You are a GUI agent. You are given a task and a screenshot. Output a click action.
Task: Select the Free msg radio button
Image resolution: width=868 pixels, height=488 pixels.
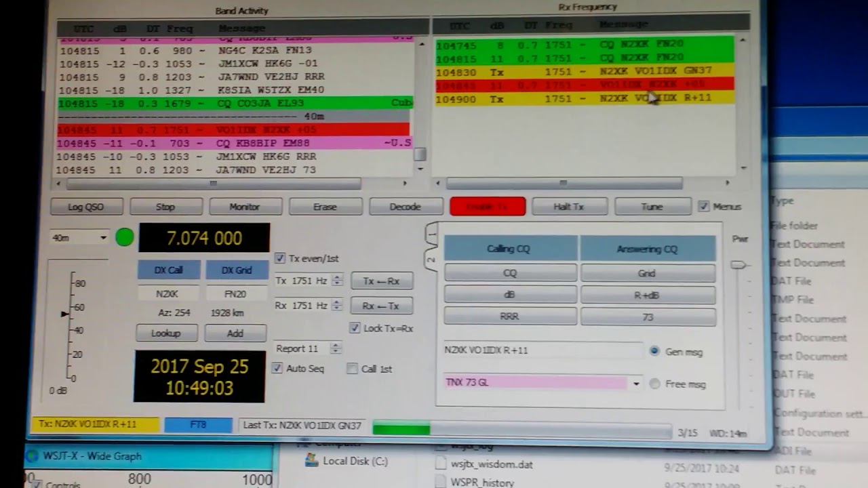pyautogui.click(x=654, y=384)
